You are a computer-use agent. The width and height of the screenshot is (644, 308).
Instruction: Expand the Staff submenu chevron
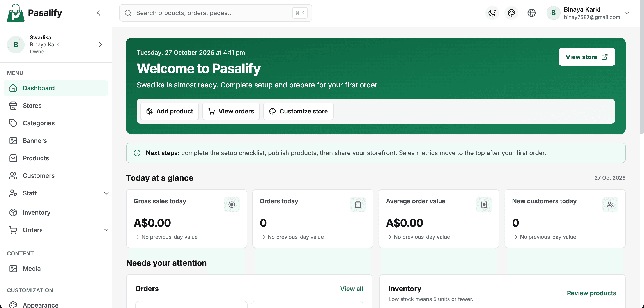(106, 193)
